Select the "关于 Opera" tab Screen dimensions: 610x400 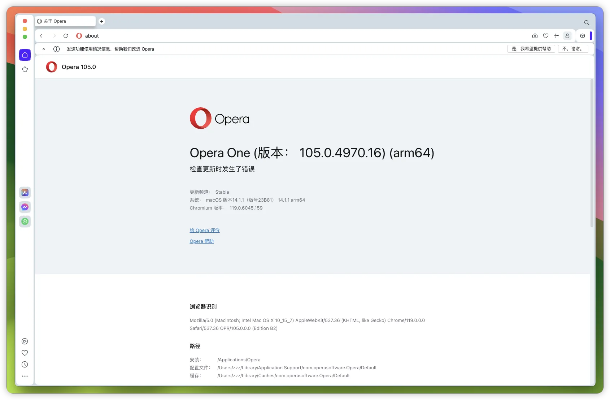click(65, 21)
